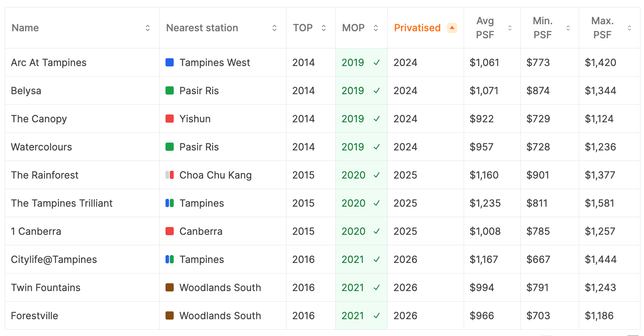Click the MOP checkmark for Arc At Tampines

coord(376,63)
